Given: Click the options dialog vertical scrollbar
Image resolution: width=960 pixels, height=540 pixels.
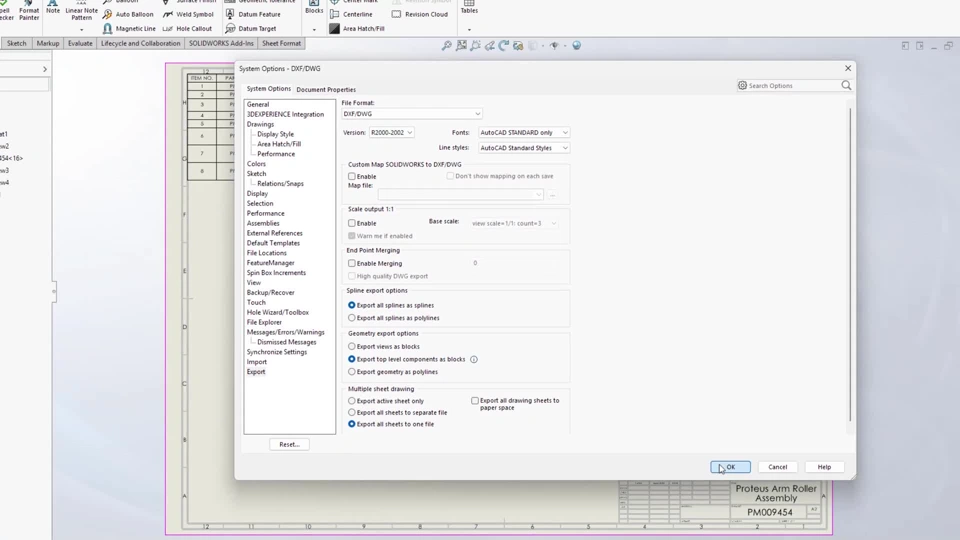Looking at the screenshot, I should click(850, 264).
